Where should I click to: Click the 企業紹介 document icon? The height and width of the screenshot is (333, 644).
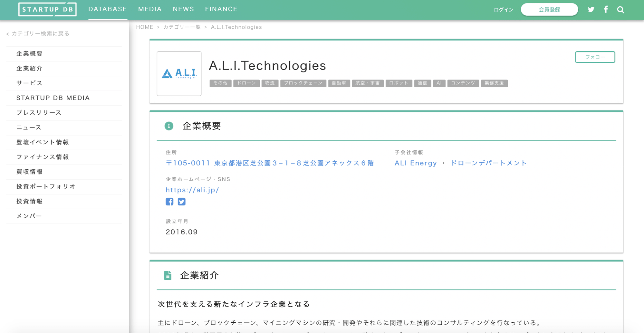click(x=168, y=275)
